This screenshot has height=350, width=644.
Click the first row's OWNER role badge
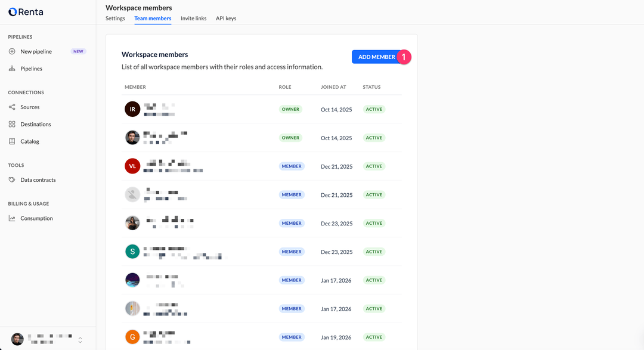click(x=290, y=109)
